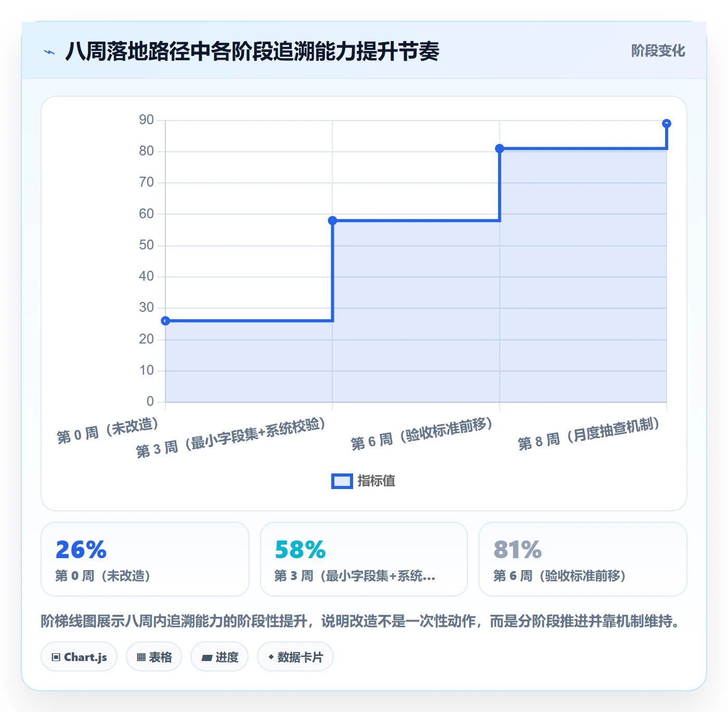Toggle the 指标值 legend item
Screen dimensions: 728x712
point(363,481)
